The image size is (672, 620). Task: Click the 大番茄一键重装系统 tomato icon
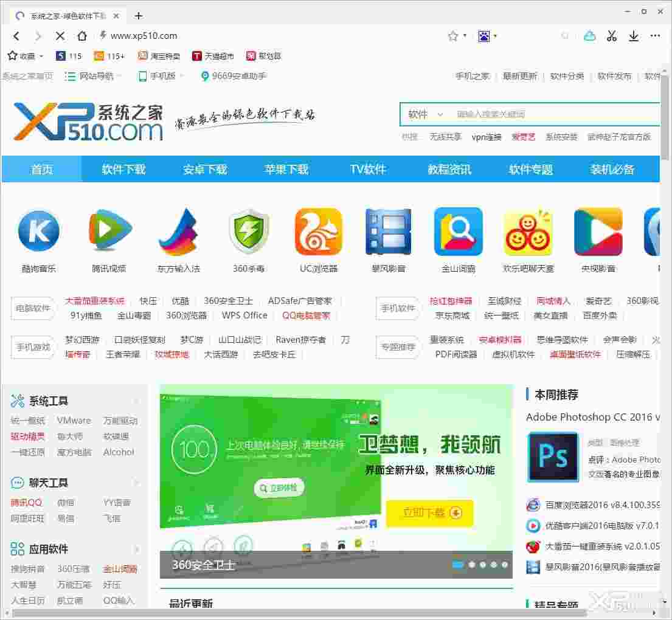coord(533,546)
